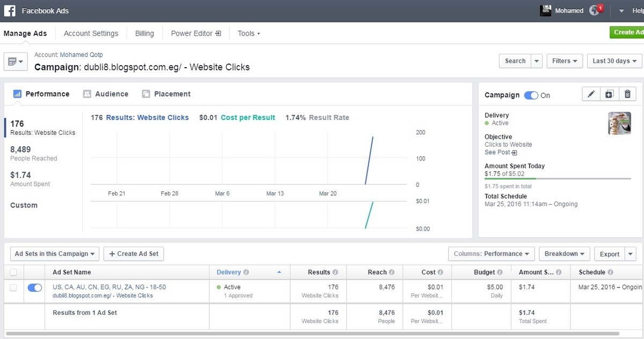Delete campaign using trash icon
The width and height of the screenshot is (644, 339).
(x=627, y=95)
